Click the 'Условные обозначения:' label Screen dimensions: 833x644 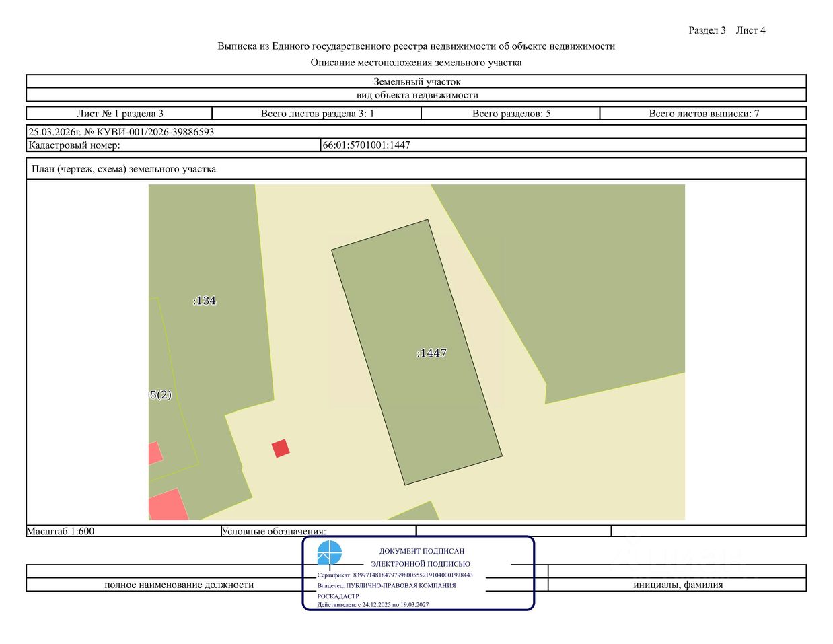coord(274,531)
